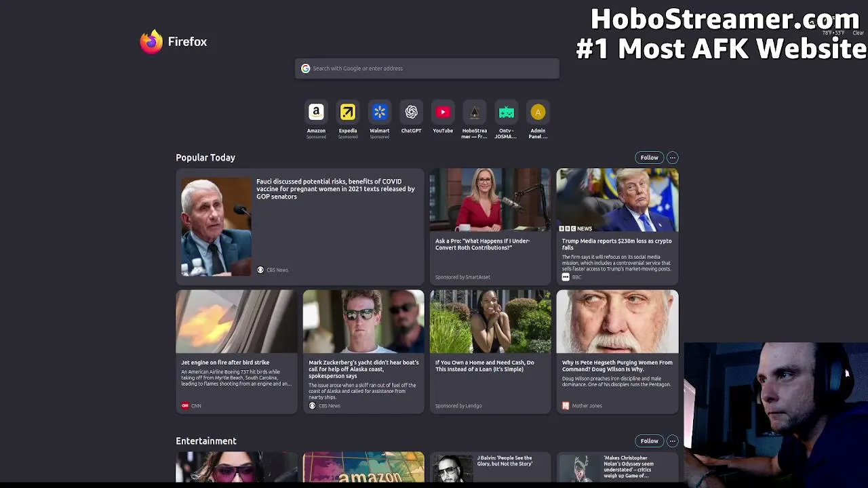This screenshot has width=868, height=488.
Task: Click CBS News icon under Fauci story
Action: tap(260, 270)
